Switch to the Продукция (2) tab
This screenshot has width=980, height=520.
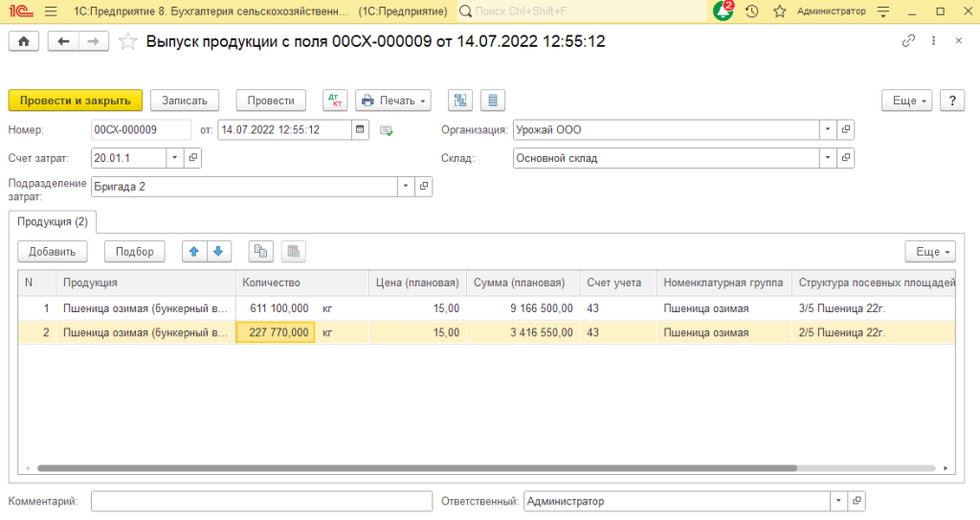click(53, 221)
